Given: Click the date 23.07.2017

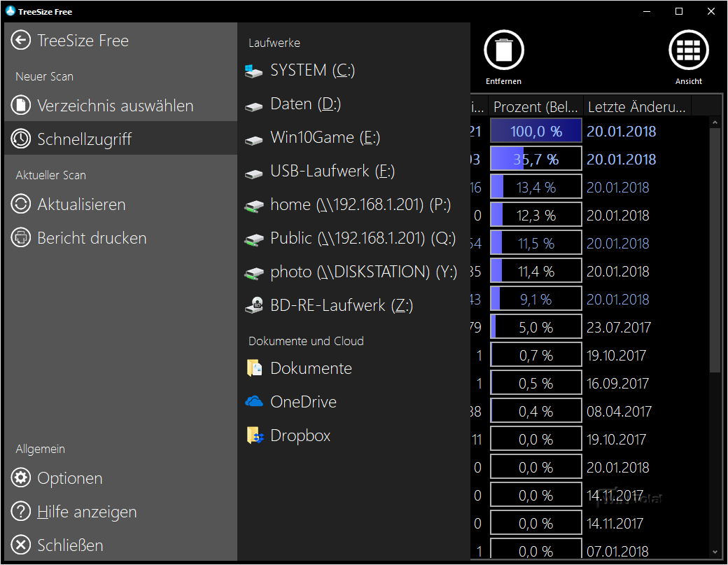Looking at the screenshot, I should pyautogui.click(x=618, y=327).
